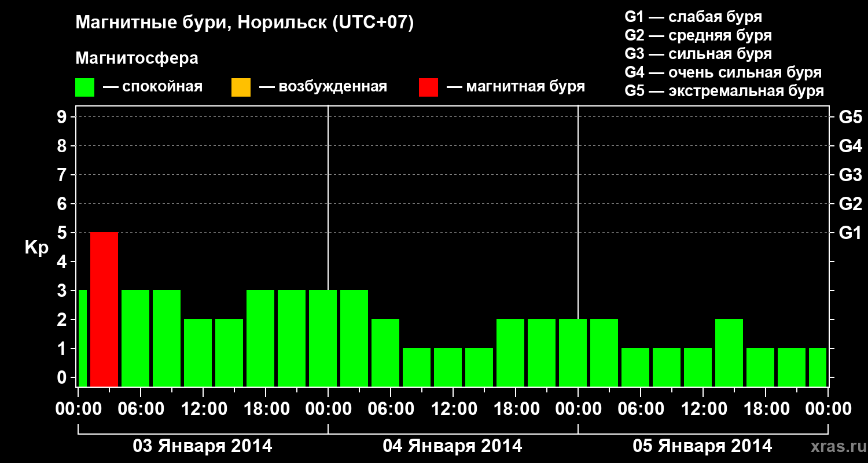Click the 'G2 — средняя буря' description
This screenshot has width=868, height=463.
(698, 35)
